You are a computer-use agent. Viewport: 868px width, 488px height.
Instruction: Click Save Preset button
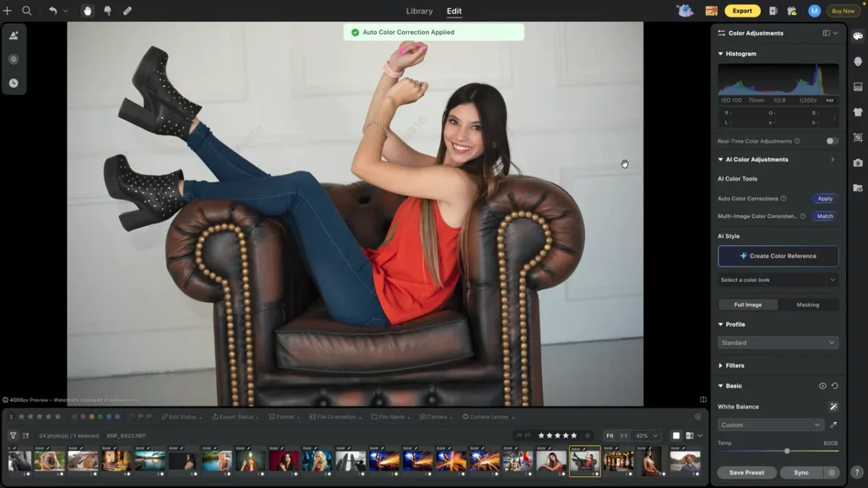746,473
